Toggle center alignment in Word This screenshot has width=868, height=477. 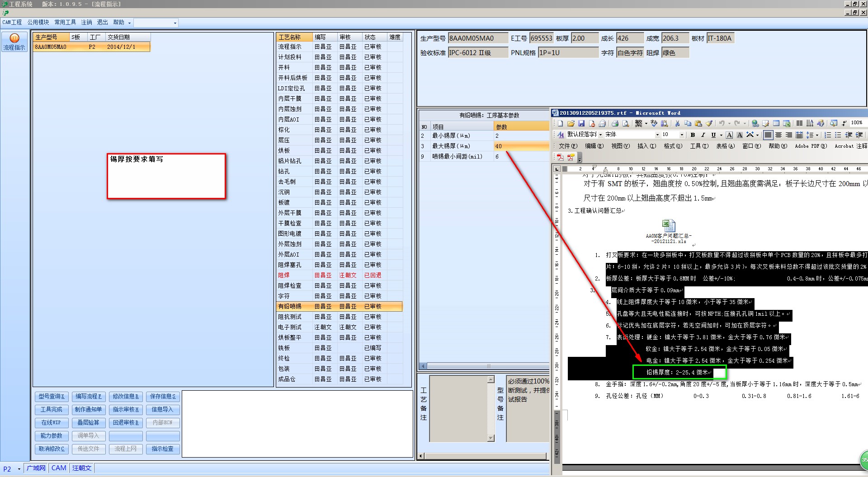[x=778, y=135]
